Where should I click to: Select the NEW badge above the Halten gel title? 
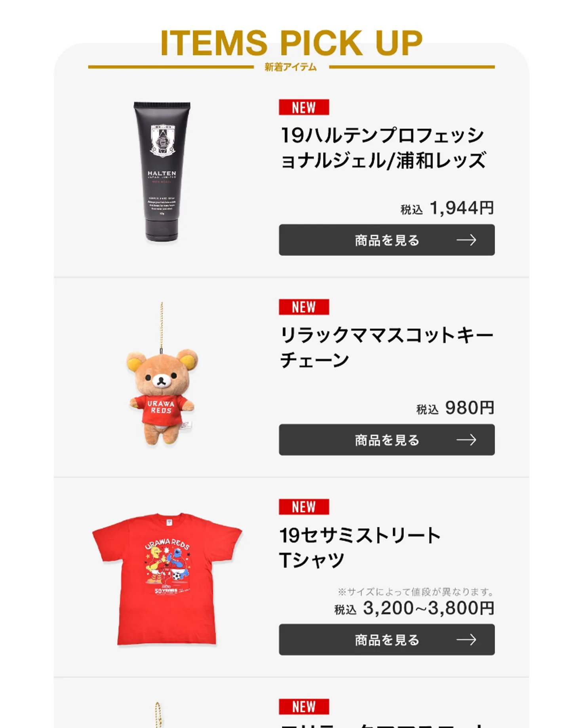click(304, 107)
